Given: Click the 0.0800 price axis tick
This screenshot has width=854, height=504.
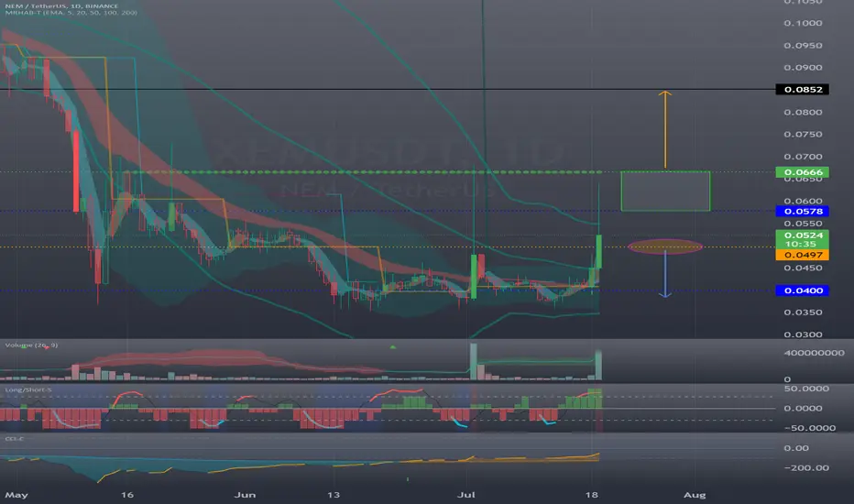Looking at the screenshot, I should (x=803, y=112).
